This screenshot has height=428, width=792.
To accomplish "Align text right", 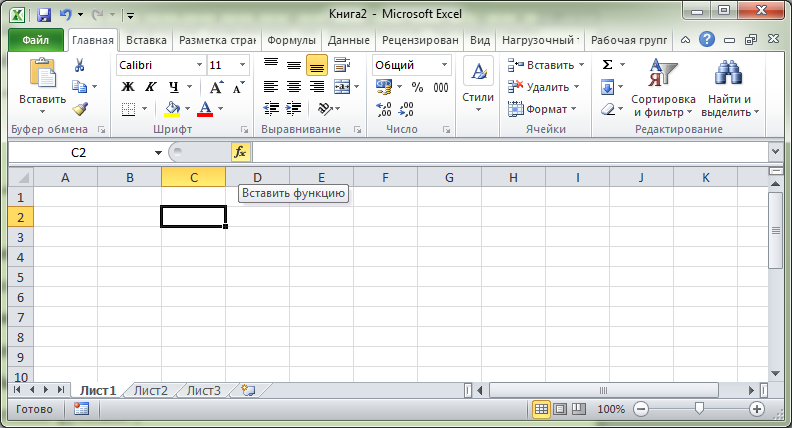I will tap(317, 87).
